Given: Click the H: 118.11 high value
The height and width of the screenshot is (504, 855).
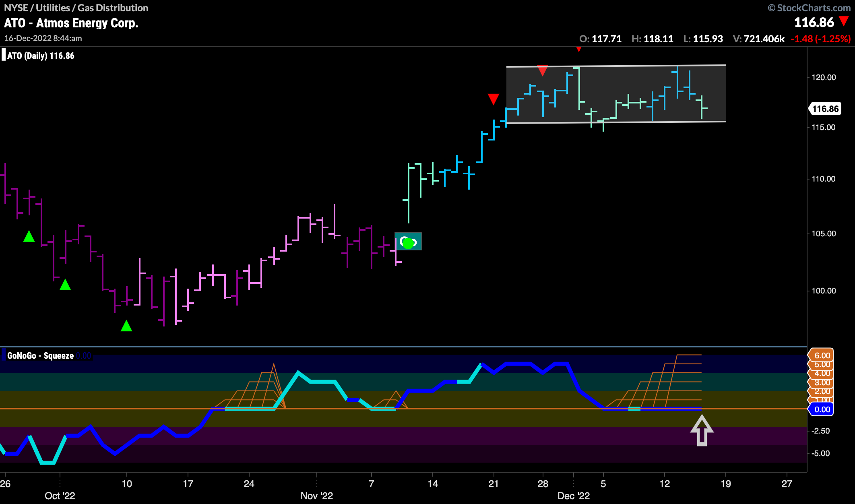Looking at the screenshot, I should (653, 39).
